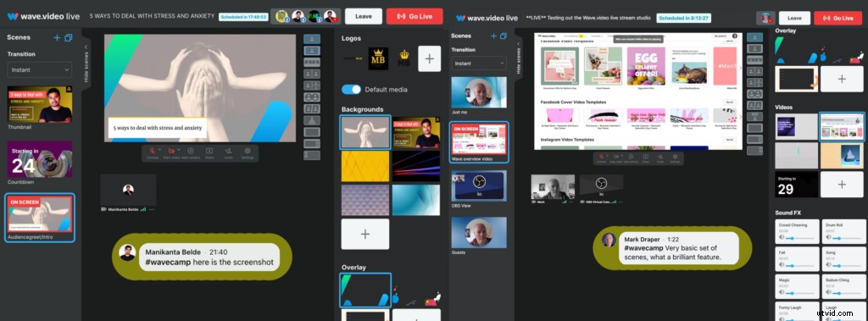Select the Just me scene
This screenshot has height=321, width=868.
tap(479, 91)
